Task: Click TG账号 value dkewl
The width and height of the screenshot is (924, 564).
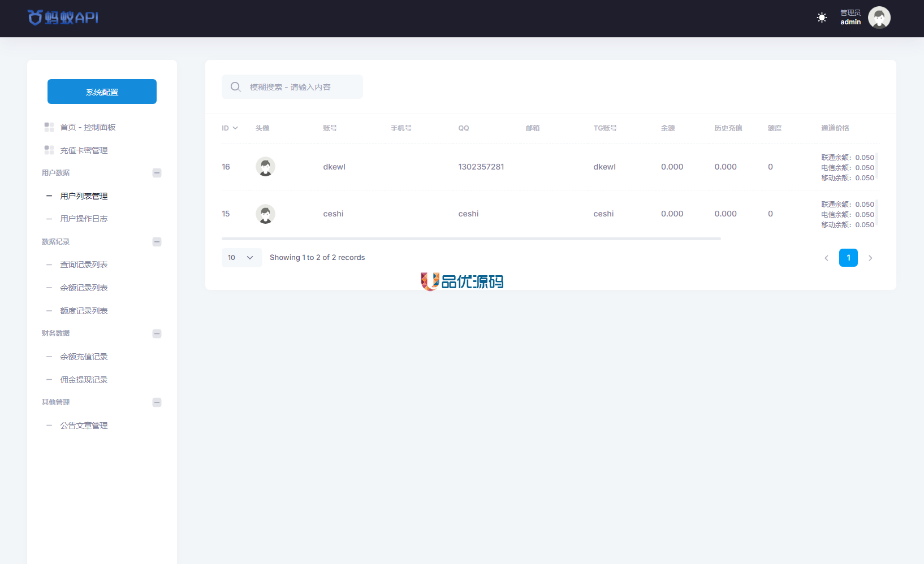Action: point(605,167)
